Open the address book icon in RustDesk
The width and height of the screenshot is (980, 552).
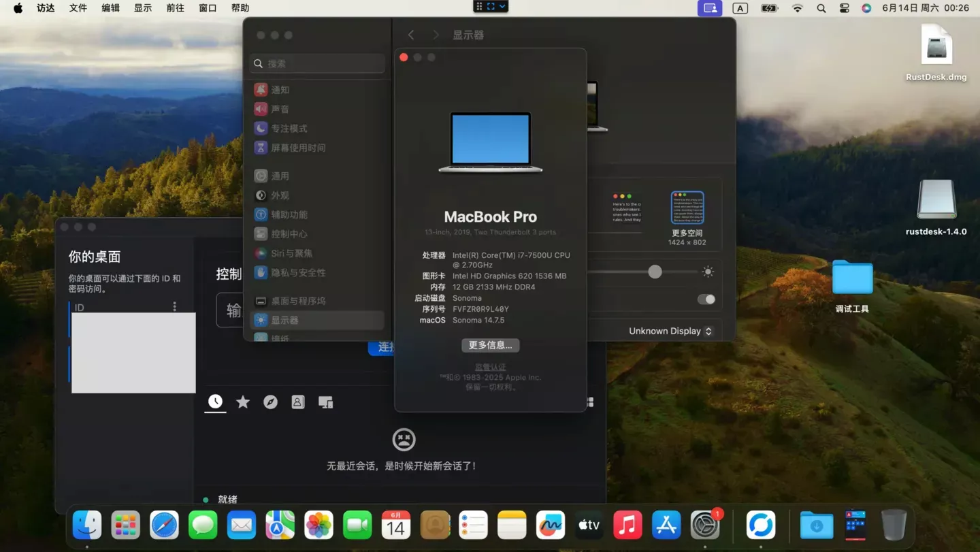point(297,402)
